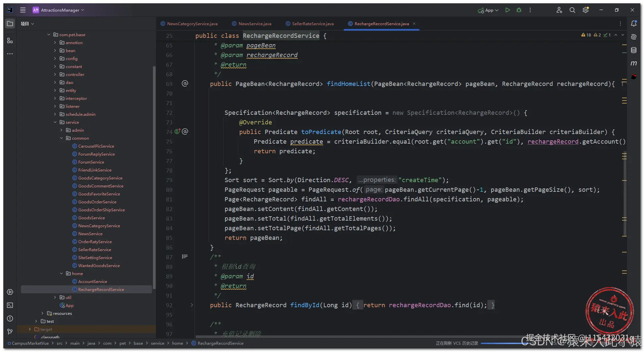Run the App configuration
The width and height of the screenshot is (644, 352).
click(507, 10)
